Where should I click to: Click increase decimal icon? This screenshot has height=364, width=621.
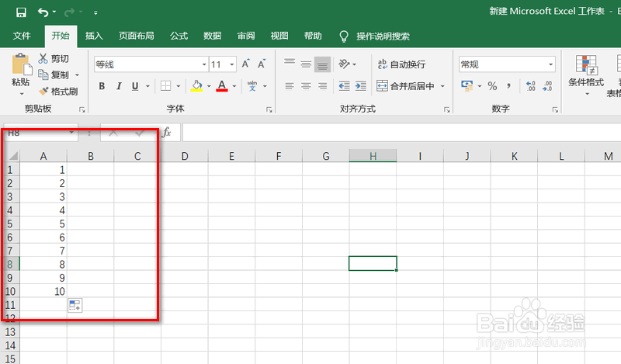[531, 86]
